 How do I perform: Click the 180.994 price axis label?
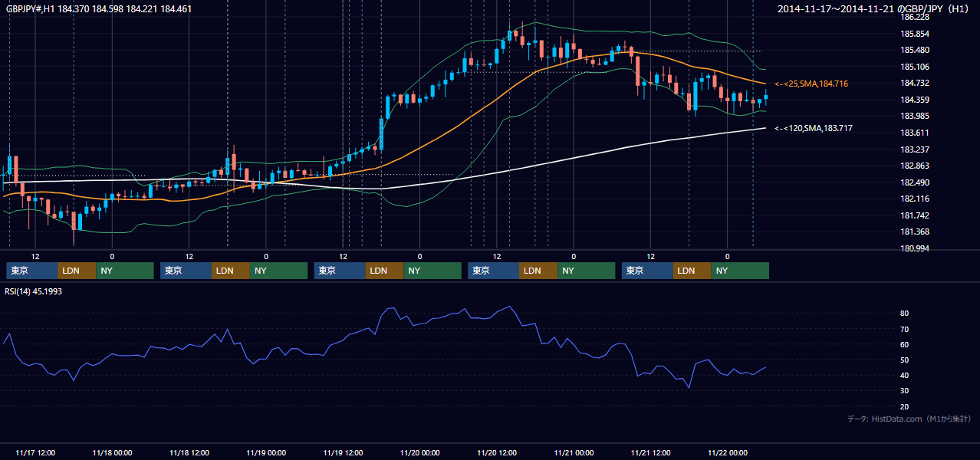tap(915, 248)
